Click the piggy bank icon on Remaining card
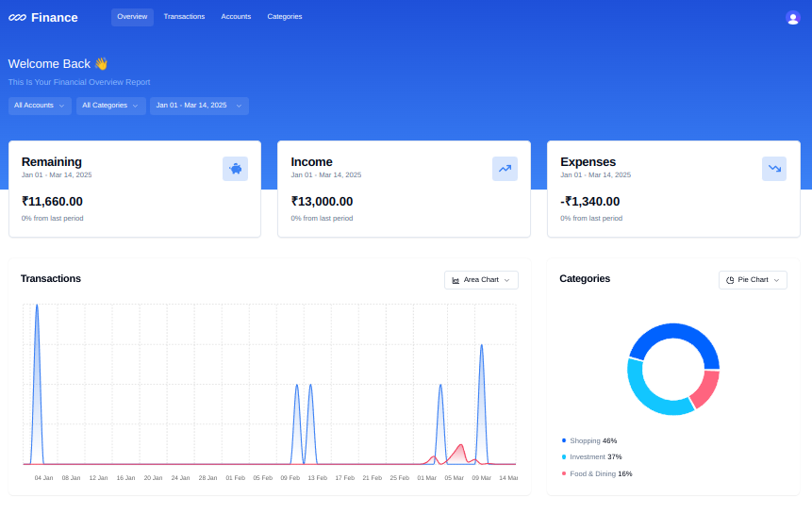The width and height of the screenshot is (812, 513). [x=235, y=169]
